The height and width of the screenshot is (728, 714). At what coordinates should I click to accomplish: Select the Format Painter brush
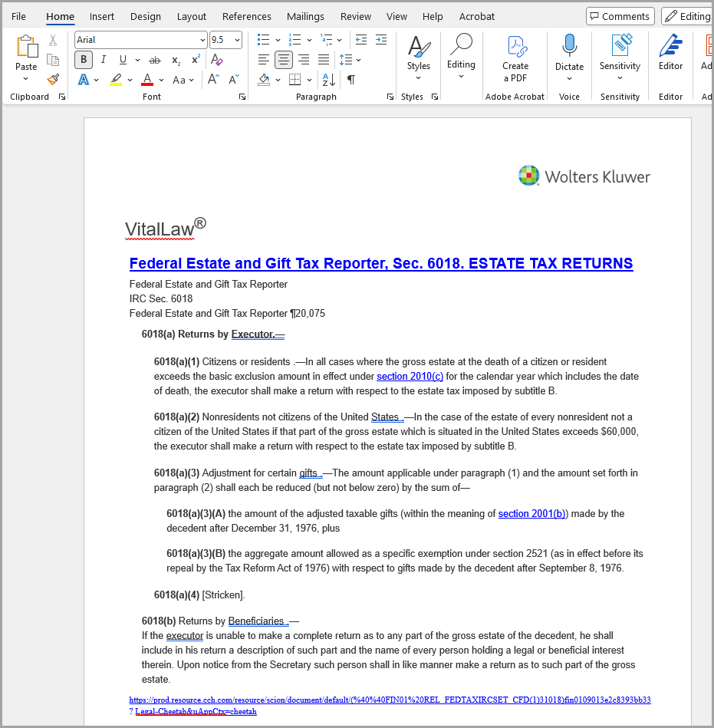53,79
